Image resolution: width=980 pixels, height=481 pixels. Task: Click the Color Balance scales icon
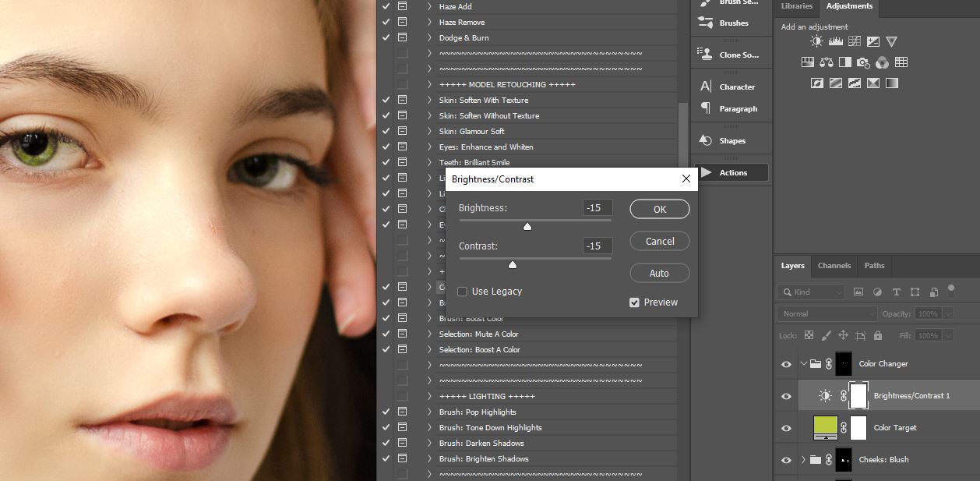click(x=826, y=62)
